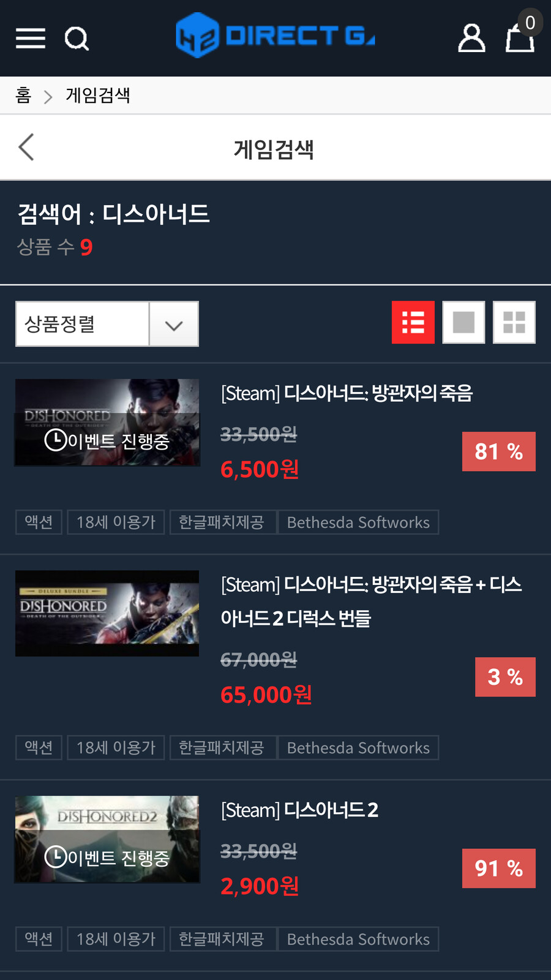The image size is (551, 980).
Task: Click the 액션 tag on first product
Action: point(39,522)
